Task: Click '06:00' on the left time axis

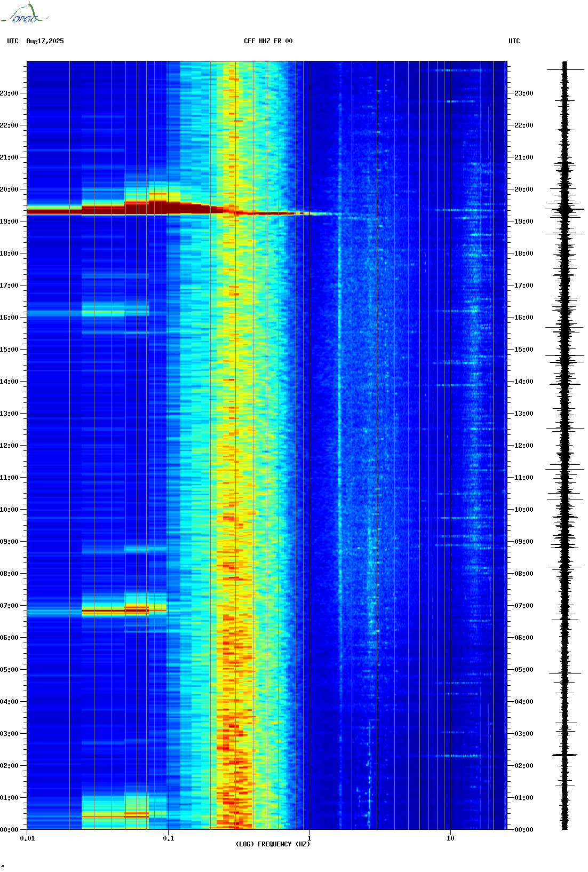Action: [x=9, y=638]
